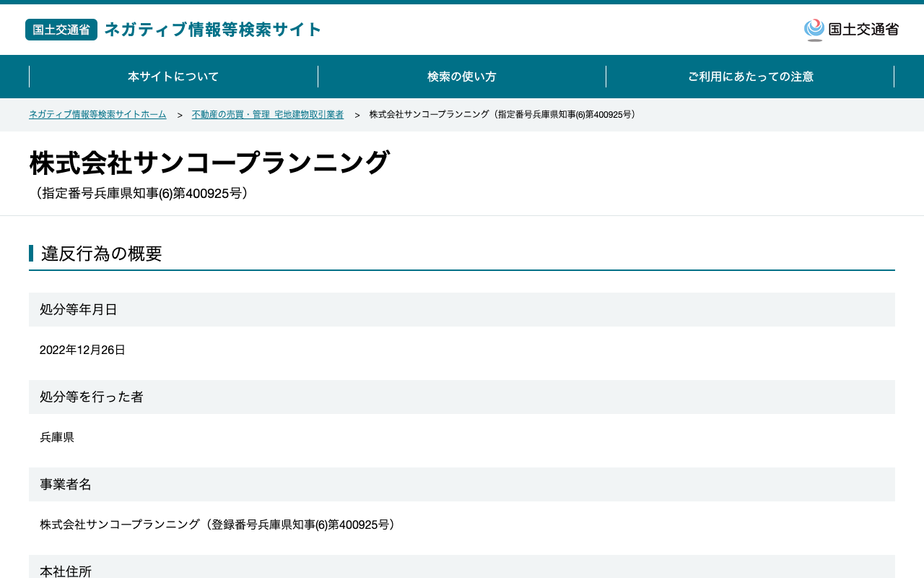Click the 国土交通省 logo at top right
Image resolution: width=924 pixels, height=578 pixels.
coord(851,30)
